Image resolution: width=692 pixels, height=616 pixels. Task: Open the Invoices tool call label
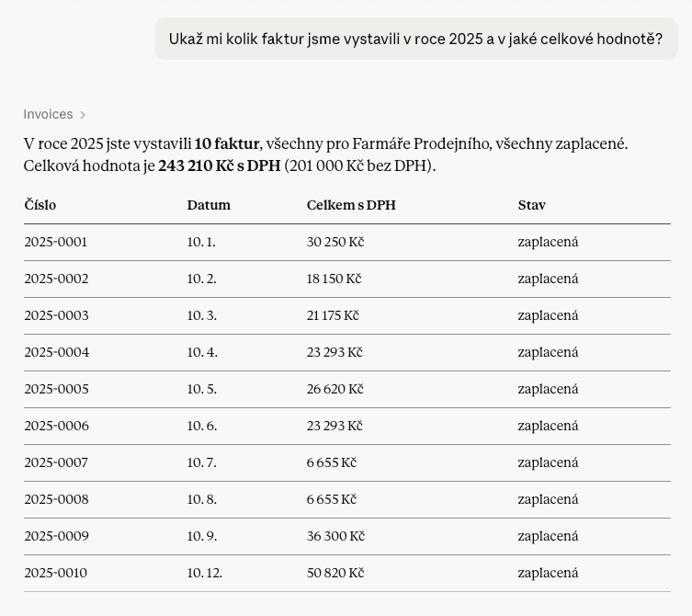tap(48, 114)
